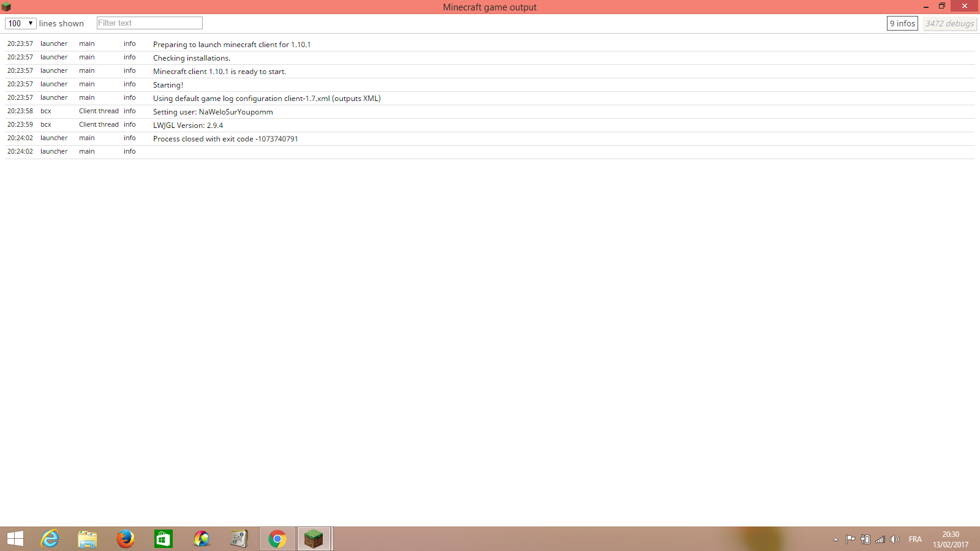Select the 'Starting!' log line
The image size is (980, 551).
pyautogui.click(x=490, y=84)
